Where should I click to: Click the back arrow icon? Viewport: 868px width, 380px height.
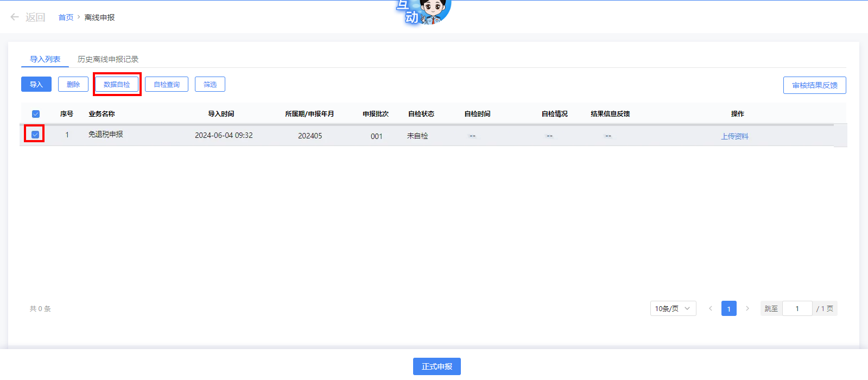[15, 17]
